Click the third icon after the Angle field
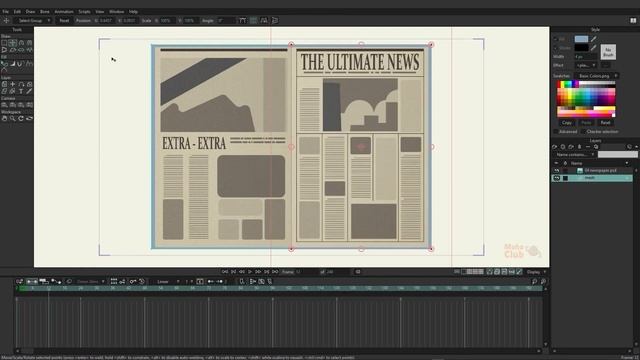Screen dimensions: 640x360 pos(264,20)
